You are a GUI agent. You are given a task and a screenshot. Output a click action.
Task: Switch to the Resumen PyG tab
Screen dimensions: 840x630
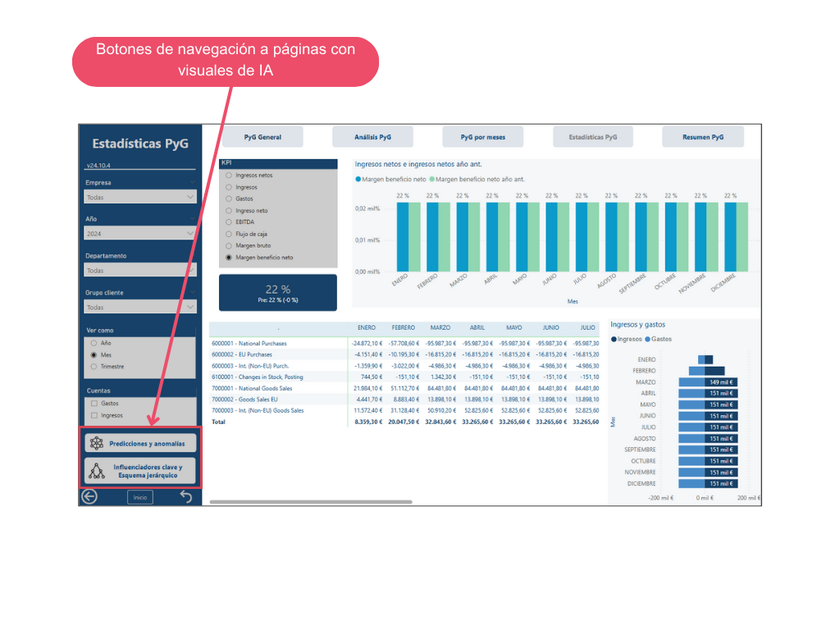click(x=703, y=137)
